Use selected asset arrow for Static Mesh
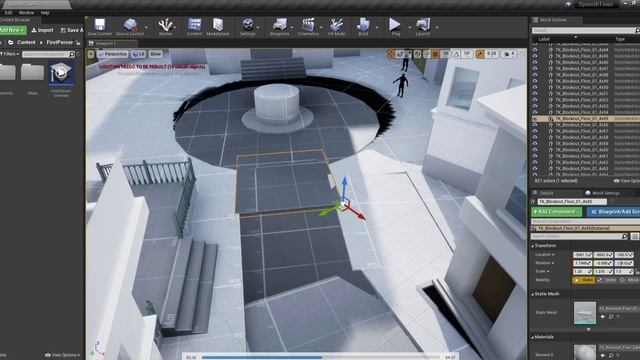 603,316
